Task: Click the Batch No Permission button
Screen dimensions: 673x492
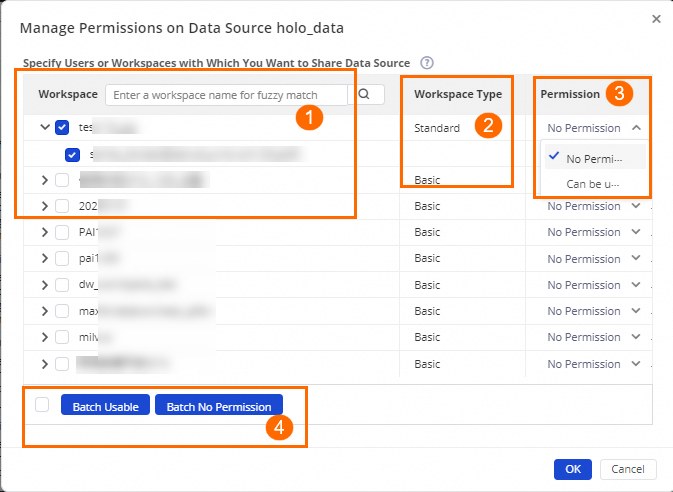Action: pyautogui.click(x=219, y=406)
